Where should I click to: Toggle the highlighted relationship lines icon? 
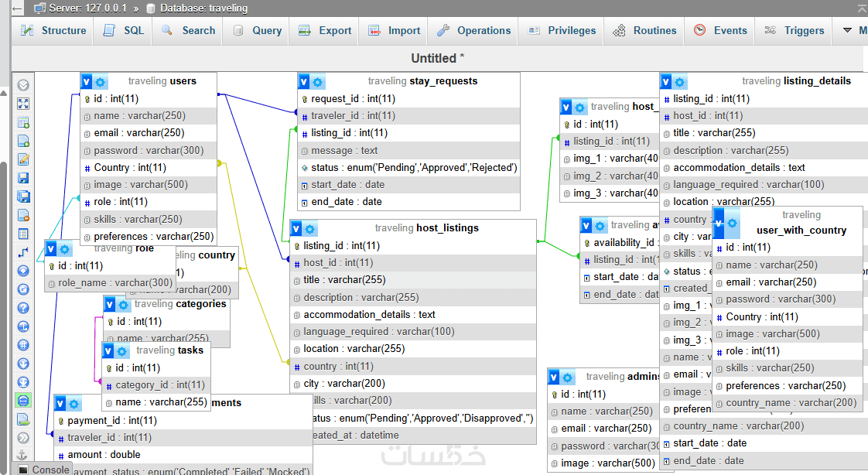click(x=23, y=400)
